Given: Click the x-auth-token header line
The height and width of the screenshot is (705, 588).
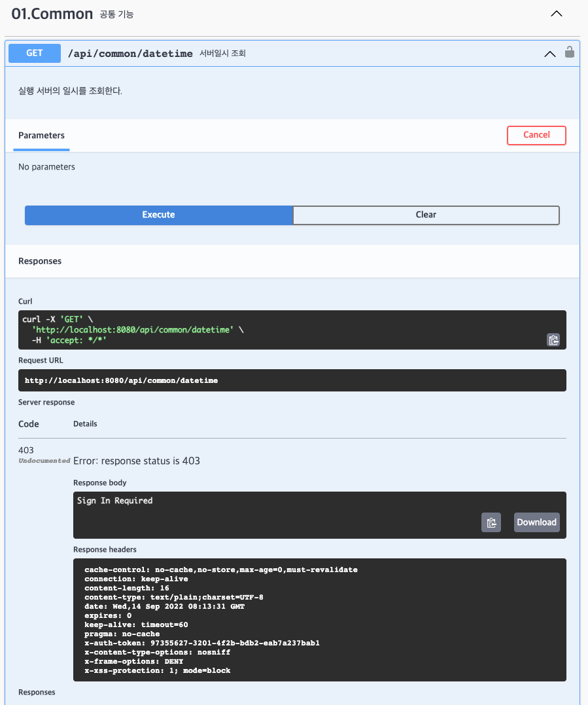Looking at the screenshot, I should coord(202,643).
